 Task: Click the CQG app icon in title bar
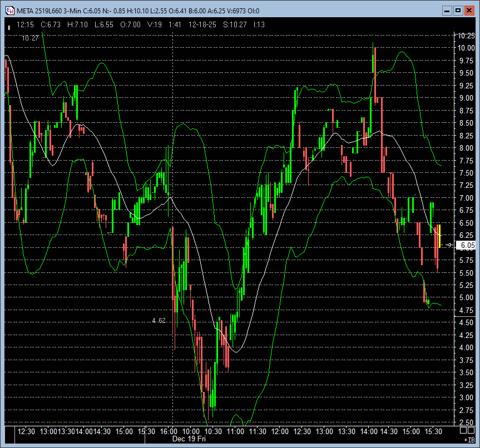tap(9, 10)
